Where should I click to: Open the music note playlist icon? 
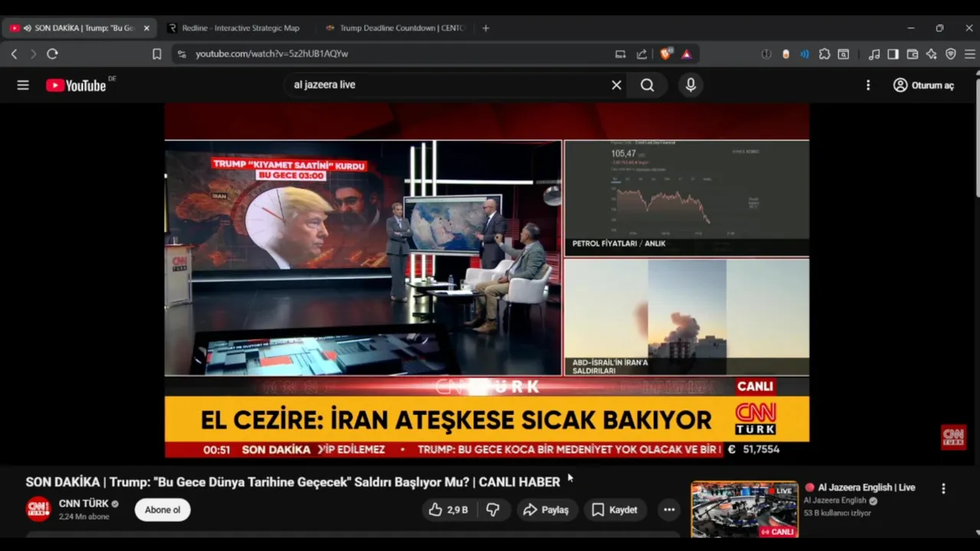(874, 54)
